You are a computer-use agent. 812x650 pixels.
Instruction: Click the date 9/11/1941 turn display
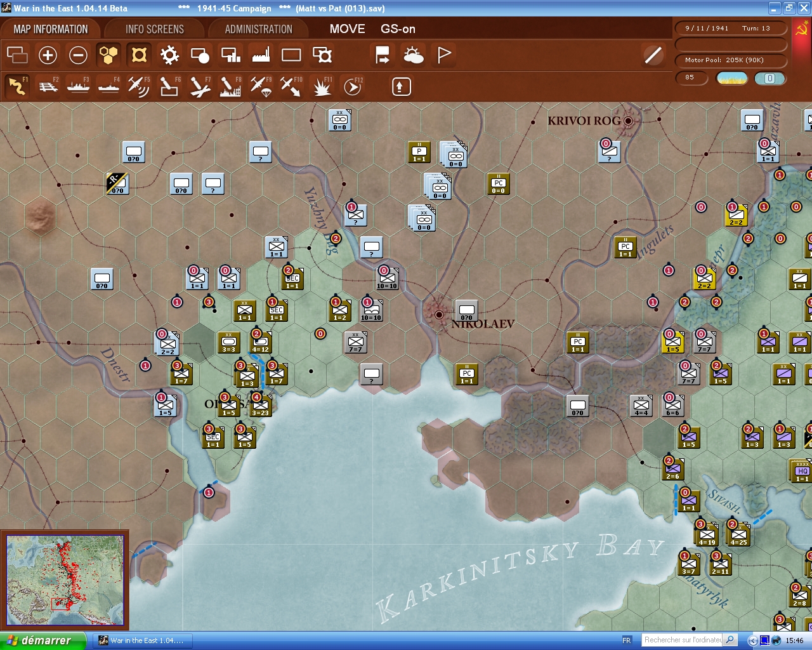tap(731, 29)
